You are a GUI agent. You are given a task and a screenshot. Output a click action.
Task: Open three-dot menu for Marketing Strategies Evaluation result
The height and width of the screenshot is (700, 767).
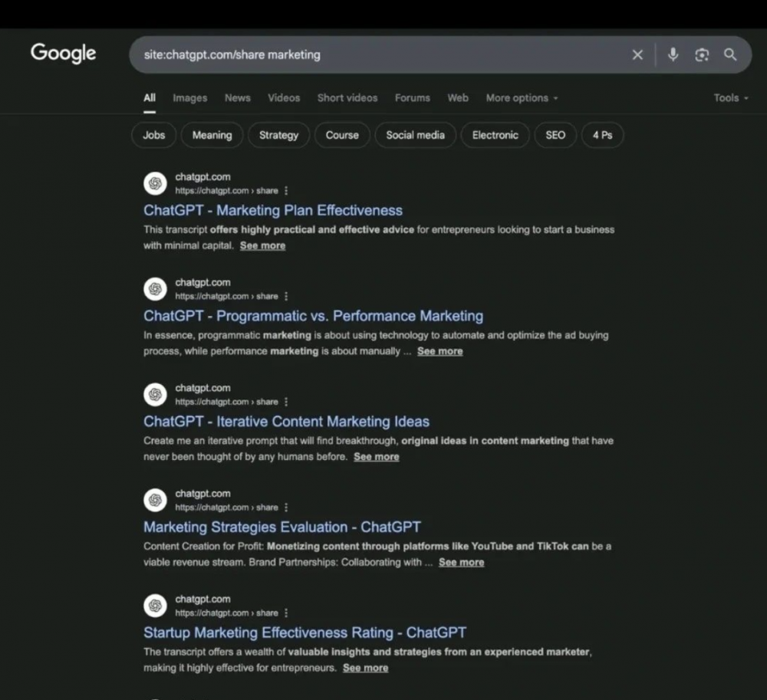click(x=286, y=508)
